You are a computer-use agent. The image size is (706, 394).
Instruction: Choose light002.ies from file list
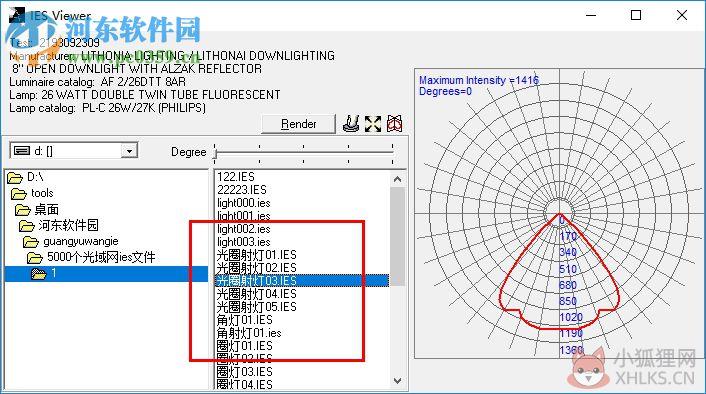pos(244,229)
